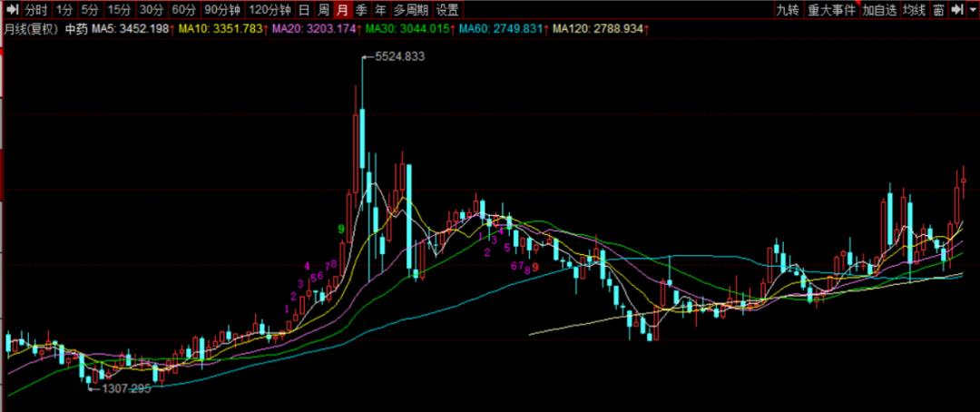Choose the 30分 period

(x=151, y=10)
